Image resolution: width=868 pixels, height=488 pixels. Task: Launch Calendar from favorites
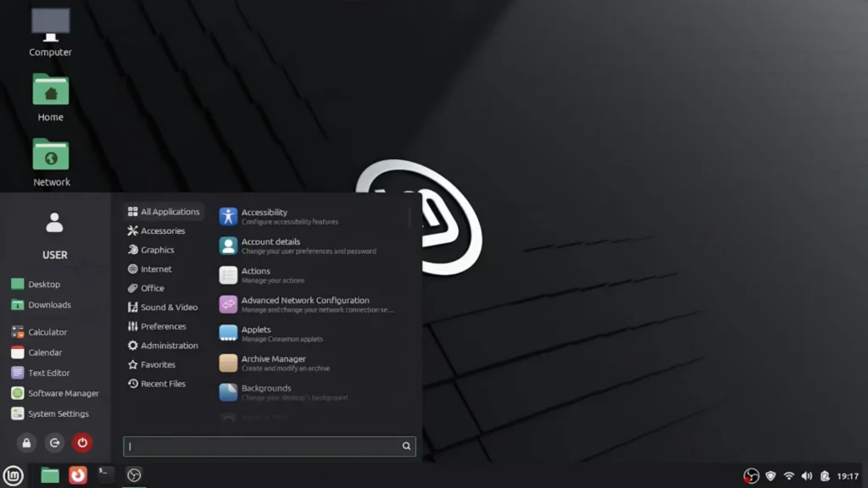coord(36,352)
